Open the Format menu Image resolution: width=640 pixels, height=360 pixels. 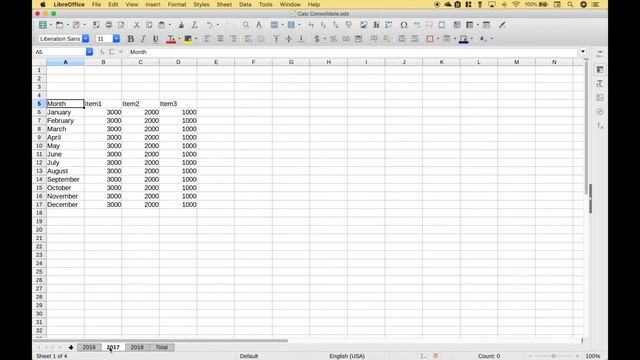(177, 4)
